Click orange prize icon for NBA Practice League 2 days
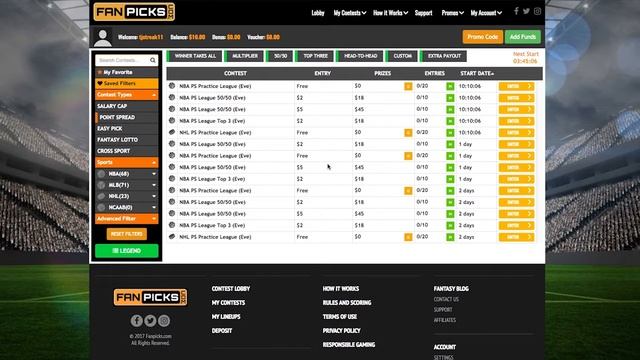The height and width of the screenshot is (360, 640). point(408,191)
